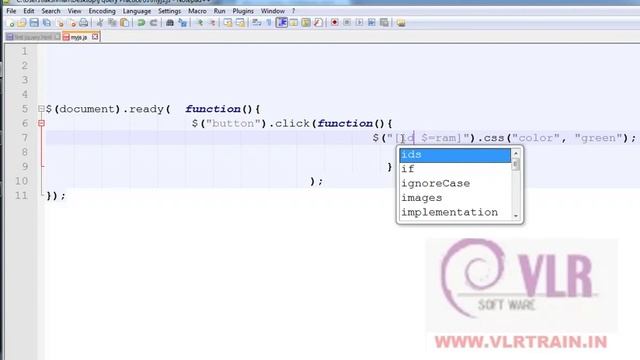Switch to the inactive html tab
Screen dimensions: 640x360
coord(32,37)
